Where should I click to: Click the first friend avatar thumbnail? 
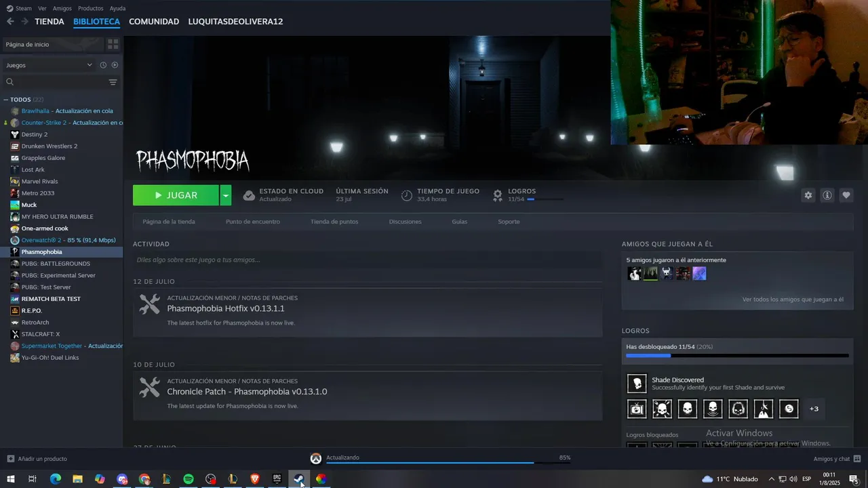(x=634, y=273)
